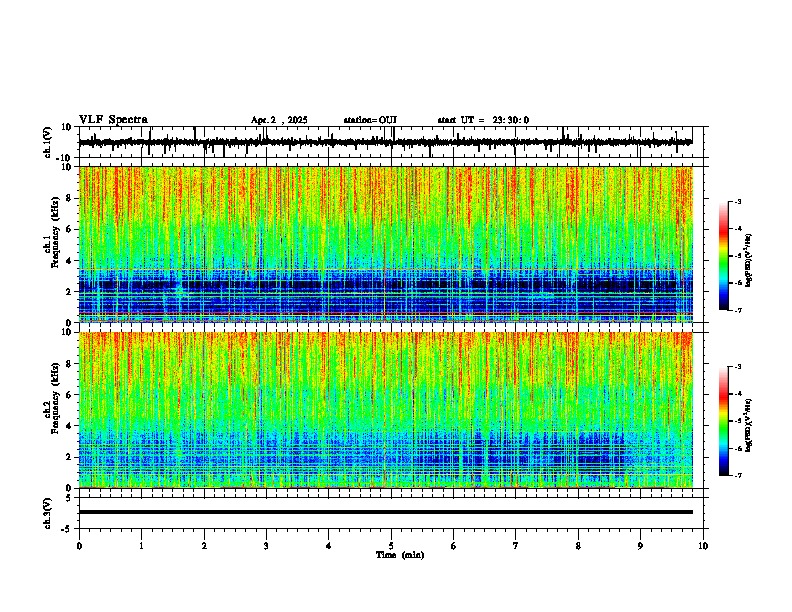Click the "8" kHz tick on ch.1 spectrogram
Image resolution: width=792 pixels, height=612 pixels.
coord(70,198)
